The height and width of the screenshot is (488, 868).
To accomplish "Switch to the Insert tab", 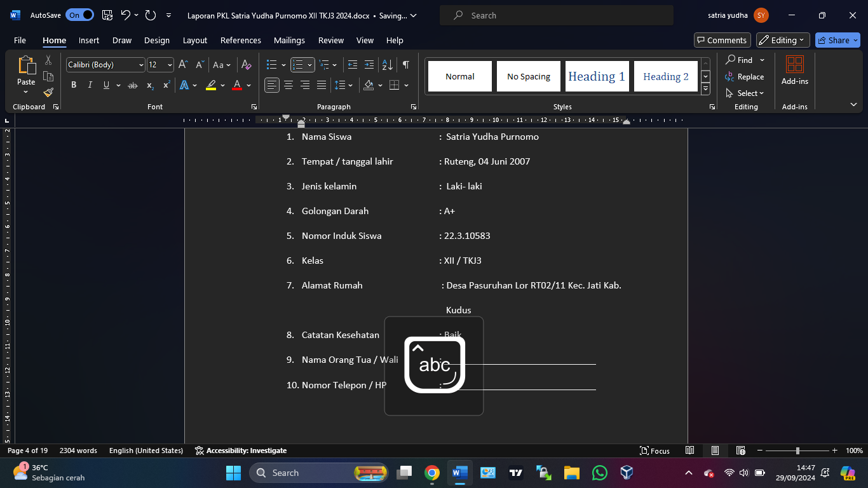I will click(x=89, y=40).
